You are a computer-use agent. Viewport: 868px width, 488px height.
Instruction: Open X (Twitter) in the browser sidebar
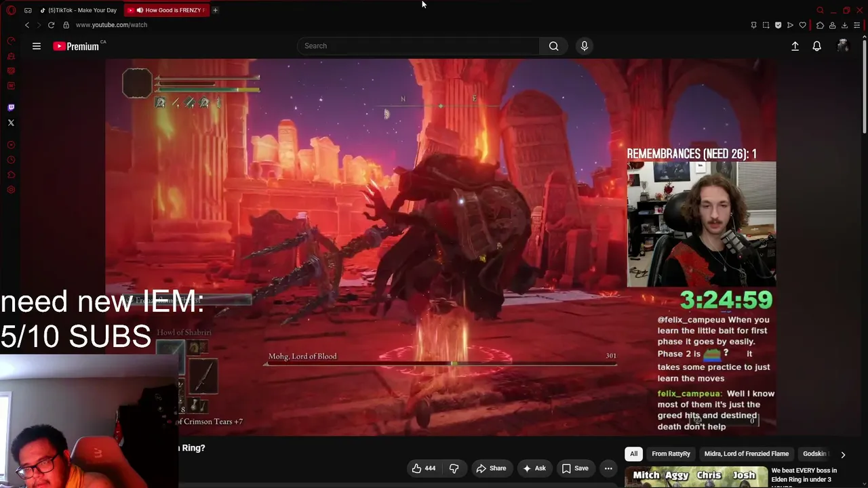pos(11,123)
